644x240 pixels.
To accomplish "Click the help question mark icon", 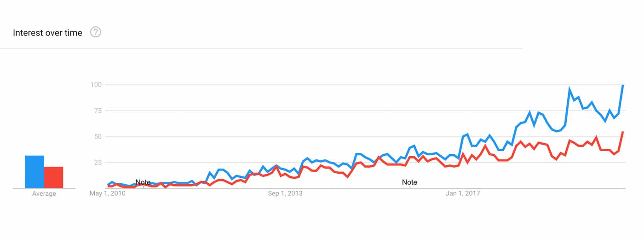I will tap(95, 32).
